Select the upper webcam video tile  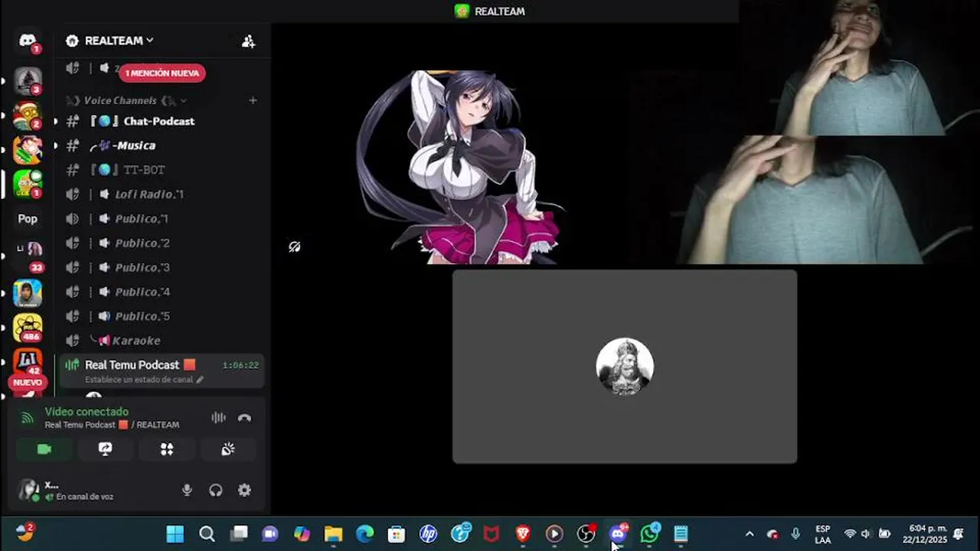[859, 67]
